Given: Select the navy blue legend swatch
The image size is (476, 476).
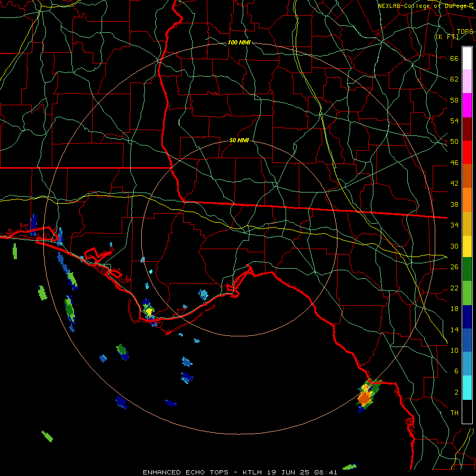Looking at the screenshot, I should 467,317.
